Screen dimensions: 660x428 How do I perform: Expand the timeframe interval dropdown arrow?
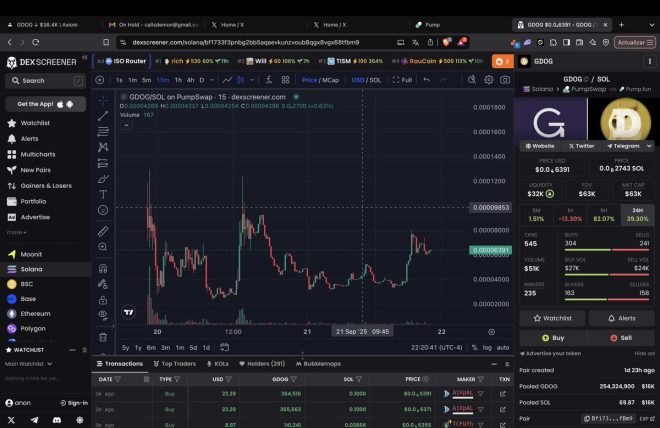(211, 80)
